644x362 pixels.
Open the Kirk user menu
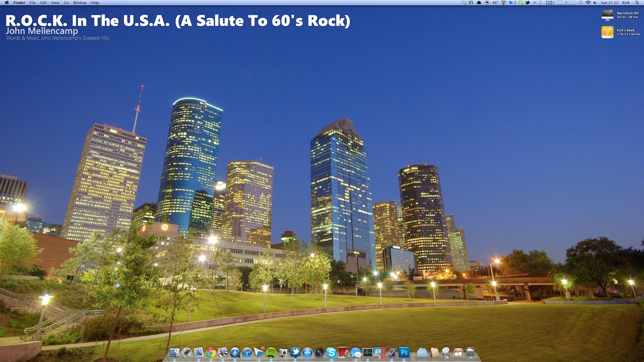click(626, 3)
